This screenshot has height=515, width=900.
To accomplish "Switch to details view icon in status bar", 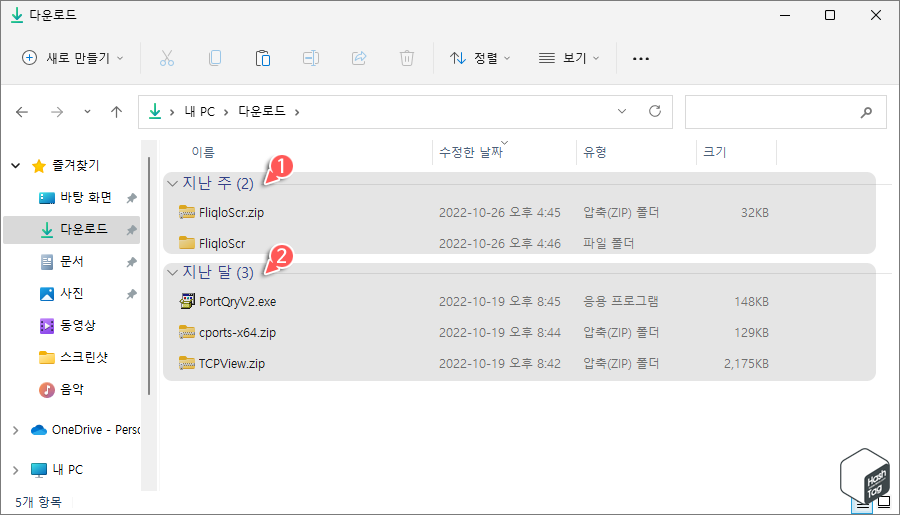I will 862,505.
